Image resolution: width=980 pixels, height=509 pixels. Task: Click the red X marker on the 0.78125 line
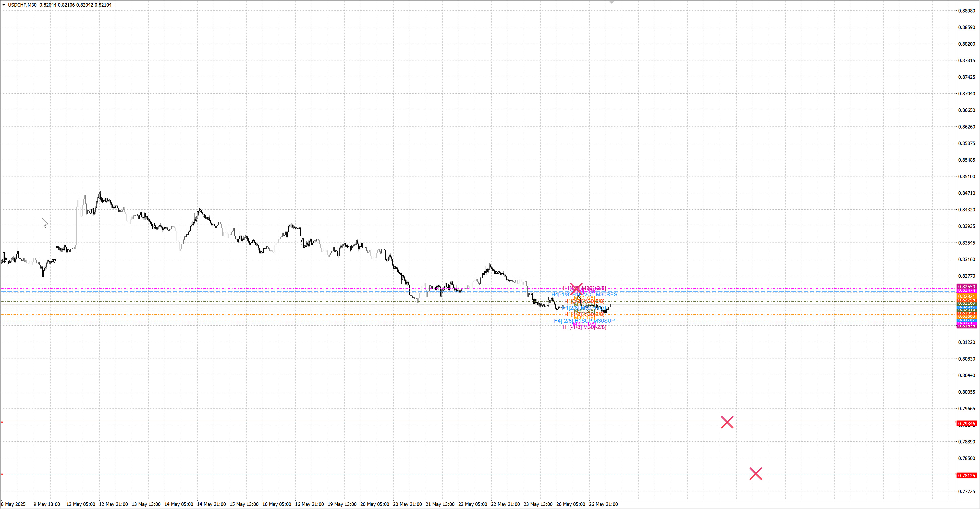[755, 474]
